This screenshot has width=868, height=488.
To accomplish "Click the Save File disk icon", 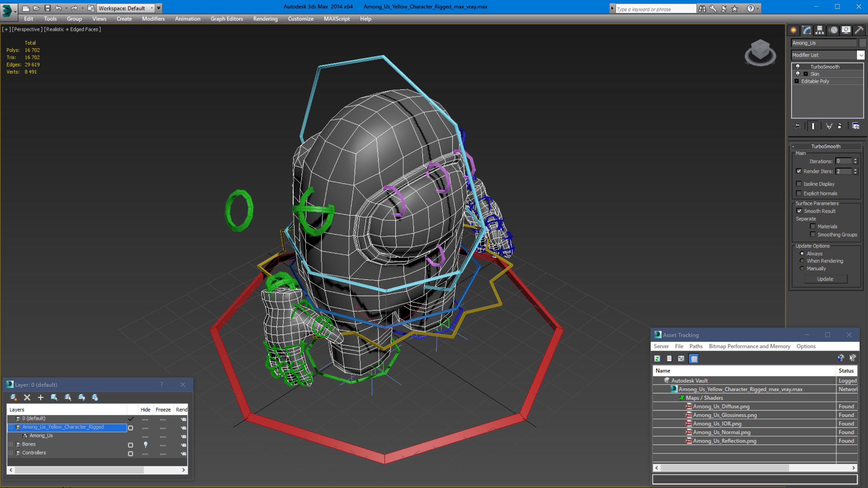I will click(x=48, y=8).
